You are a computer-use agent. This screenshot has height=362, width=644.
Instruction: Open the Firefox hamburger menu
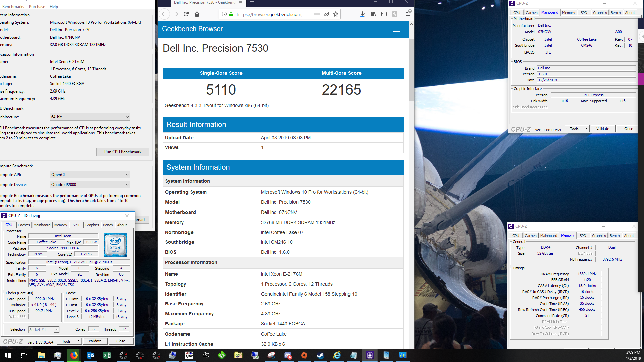point(408,14)
